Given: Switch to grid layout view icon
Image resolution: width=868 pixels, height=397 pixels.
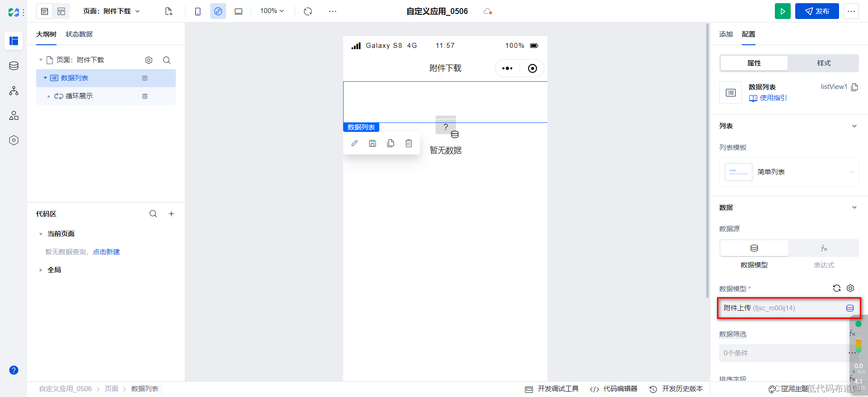Looking at the screenshot, I should pos(61,11).
